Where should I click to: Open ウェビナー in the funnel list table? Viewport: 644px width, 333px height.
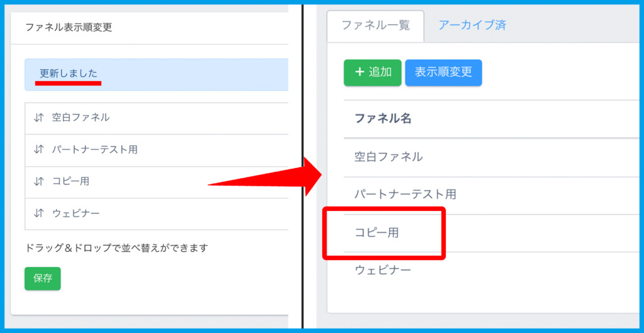point(383,270)
